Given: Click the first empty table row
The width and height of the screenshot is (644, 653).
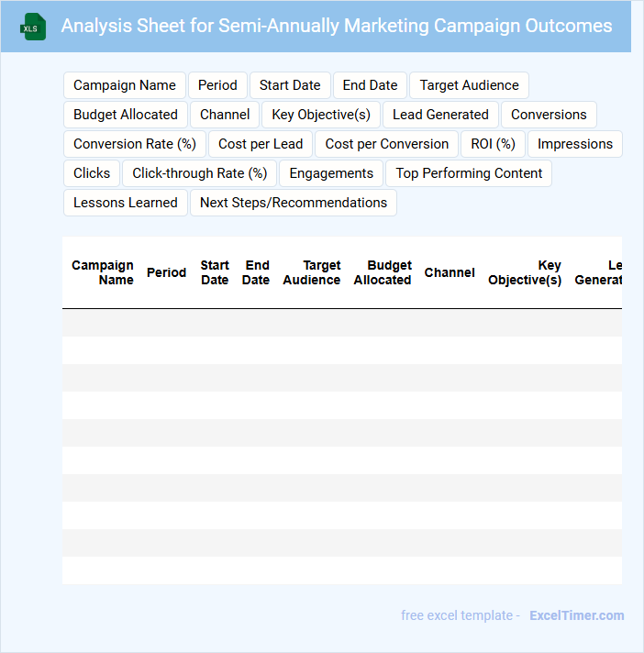Looking at the screenshot, I should pos(341,323).
